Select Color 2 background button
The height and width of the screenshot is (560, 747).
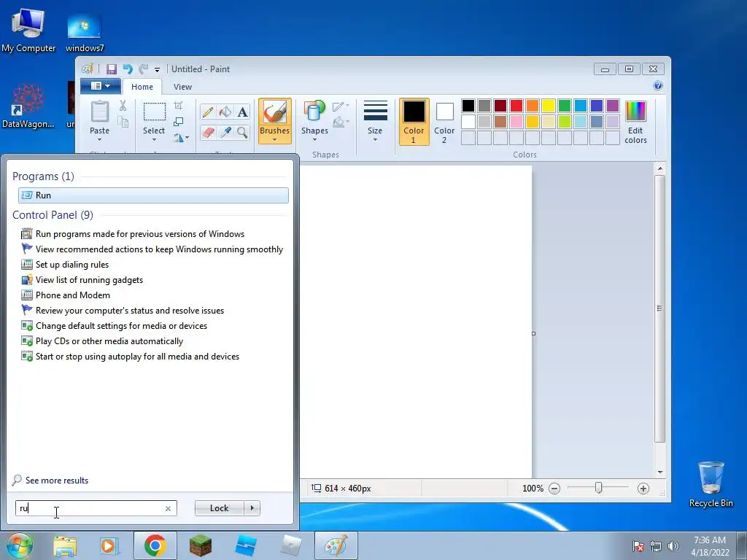coord(444,122)
